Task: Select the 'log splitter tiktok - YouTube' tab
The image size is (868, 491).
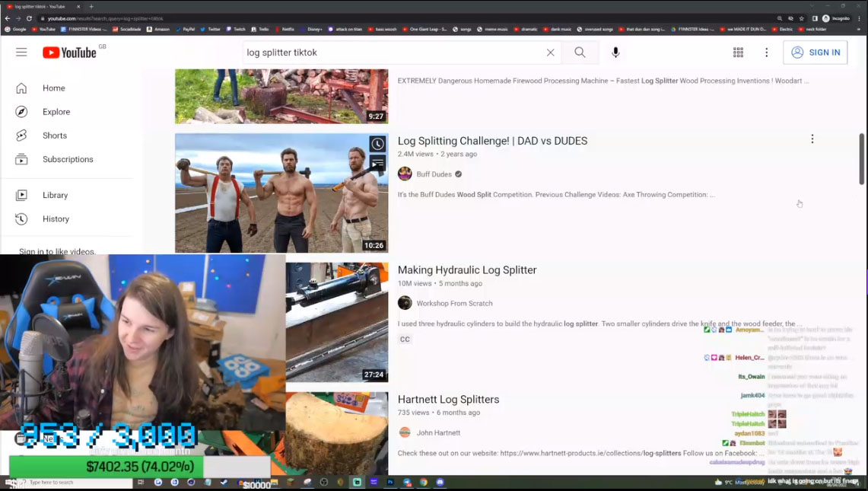Action: pyautogui.click(x=43, y=7)
